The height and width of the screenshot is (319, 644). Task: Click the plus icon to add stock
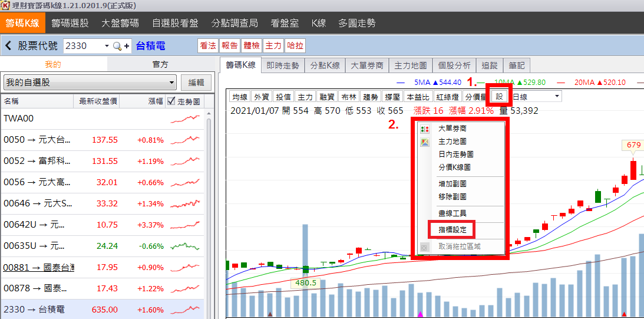[x=127, y=46]
